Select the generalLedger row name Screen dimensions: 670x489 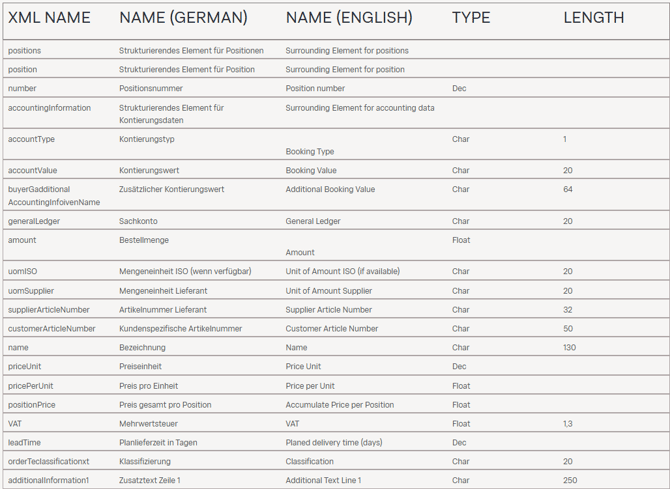tap(37, 221)
